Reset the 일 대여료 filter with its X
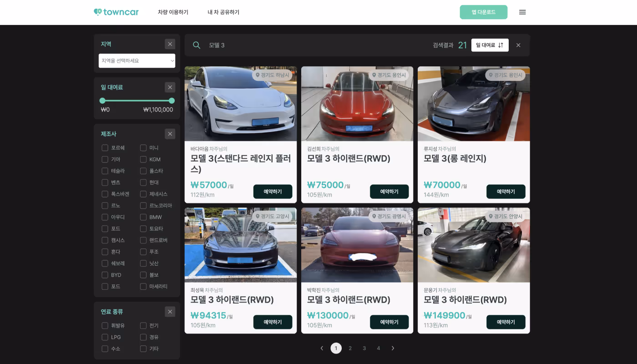Viewport: 637px width, 364px height. (x=170, y=87)
